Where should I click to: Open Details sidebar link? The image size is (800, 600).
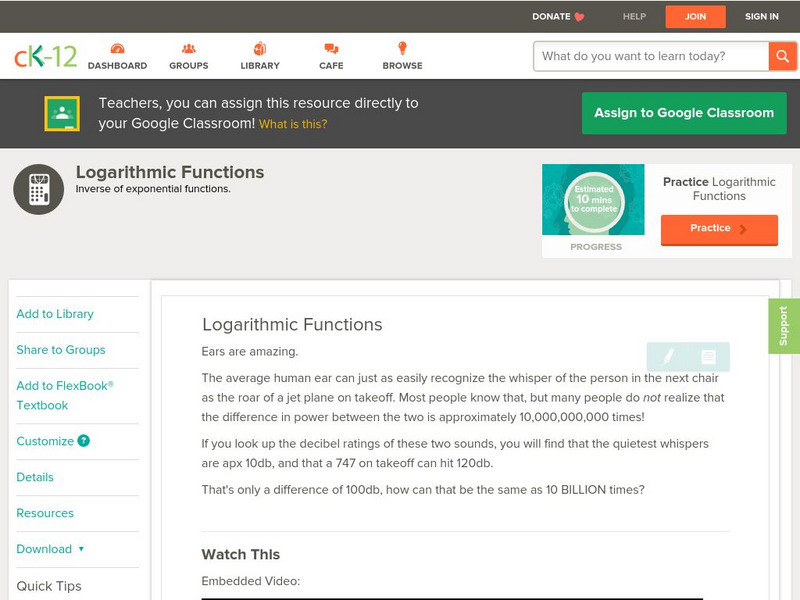pyautogui.click(x=35, y=477)
